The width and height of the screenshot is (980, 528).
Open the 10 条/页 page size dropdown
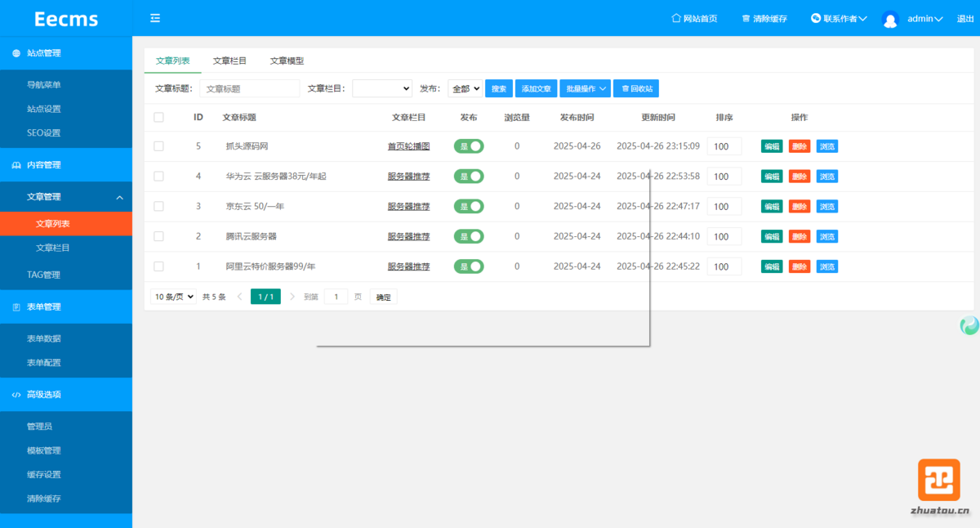point(174,297)
